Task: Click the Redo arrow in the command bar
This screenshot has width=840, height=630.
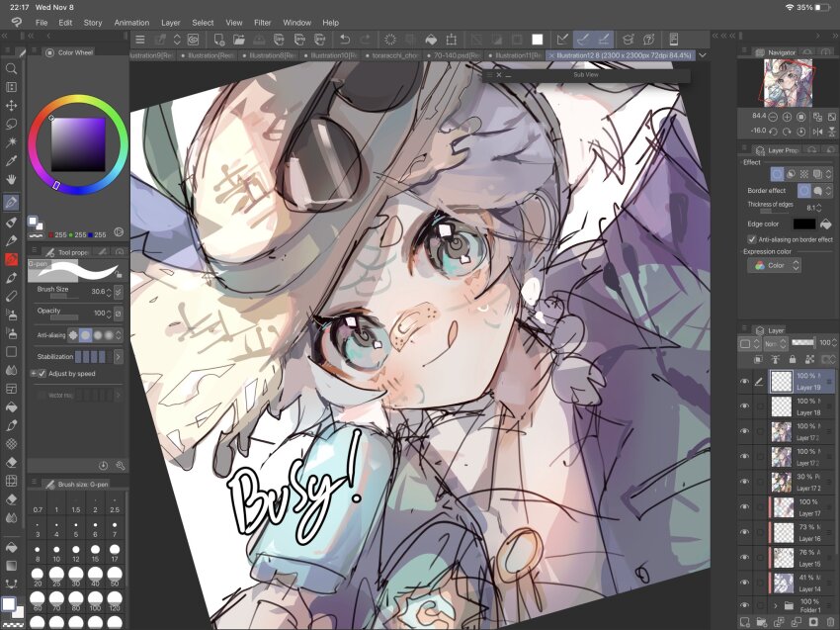Action: click(x=365, y=40)
